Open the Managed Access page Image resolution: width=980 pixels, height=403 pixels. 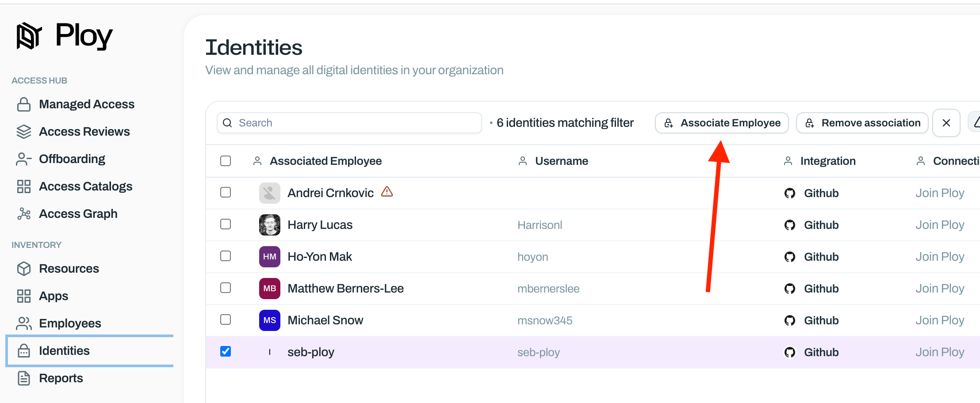tap(87, 104)
